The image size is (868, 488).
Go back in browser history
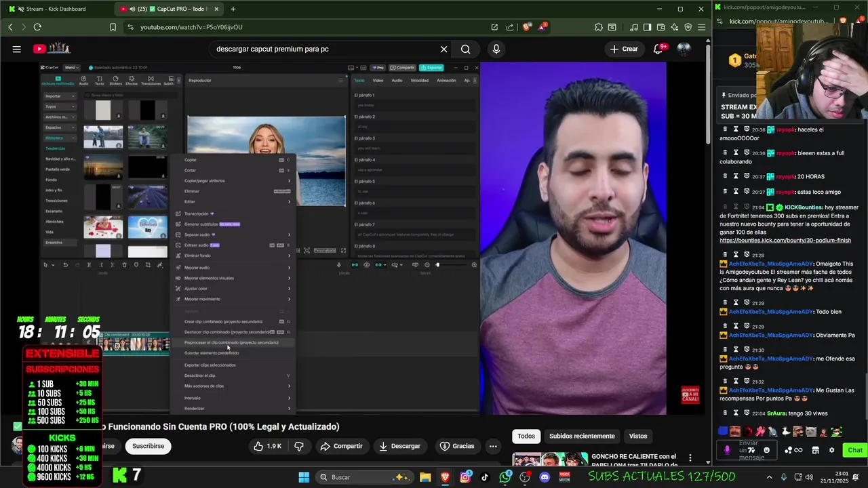click(10, 27)
